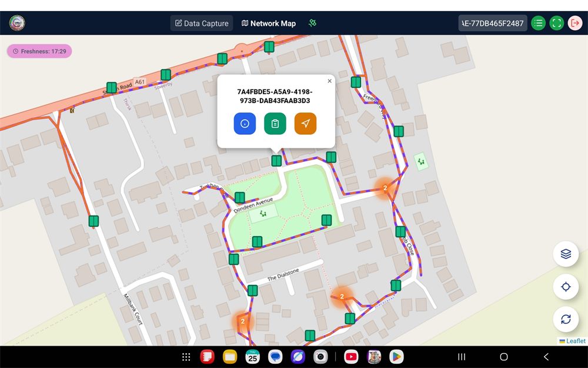Open the Calendar app showing 25

tap(252, 357)
